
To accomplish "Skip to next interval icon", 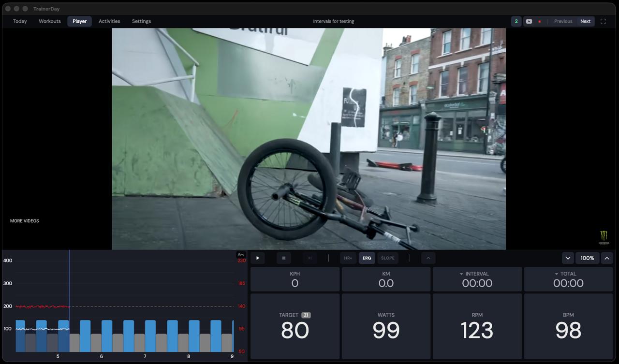I will [310, 258].
